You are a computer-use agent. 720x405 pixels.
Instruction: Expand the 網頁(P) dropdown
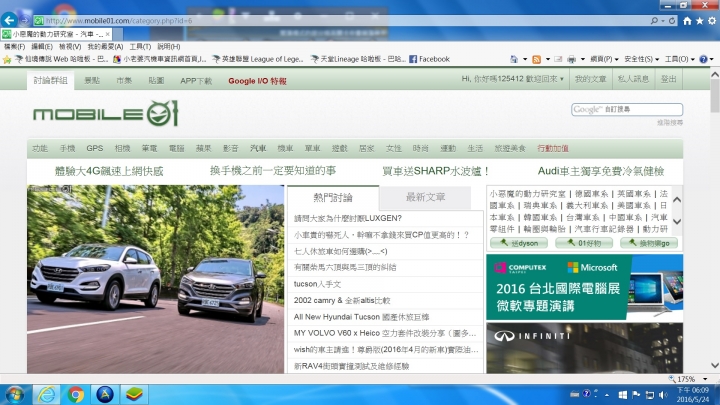click(x=604, y=59)
